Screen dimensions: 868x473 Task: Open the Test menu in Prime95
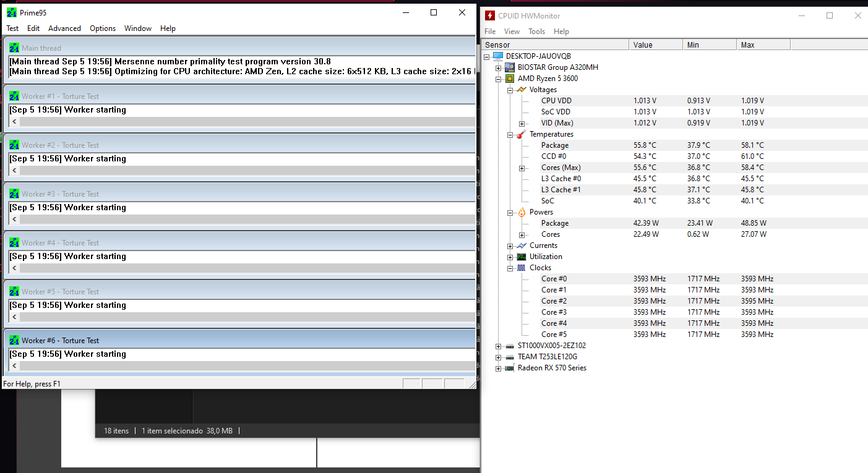pos(12,28)
